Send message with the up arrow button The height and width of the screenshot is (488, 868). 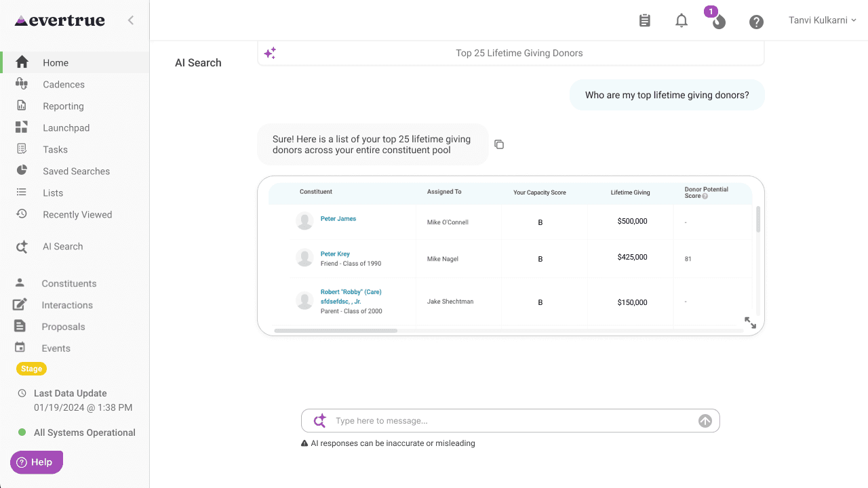tap(705, 421)
